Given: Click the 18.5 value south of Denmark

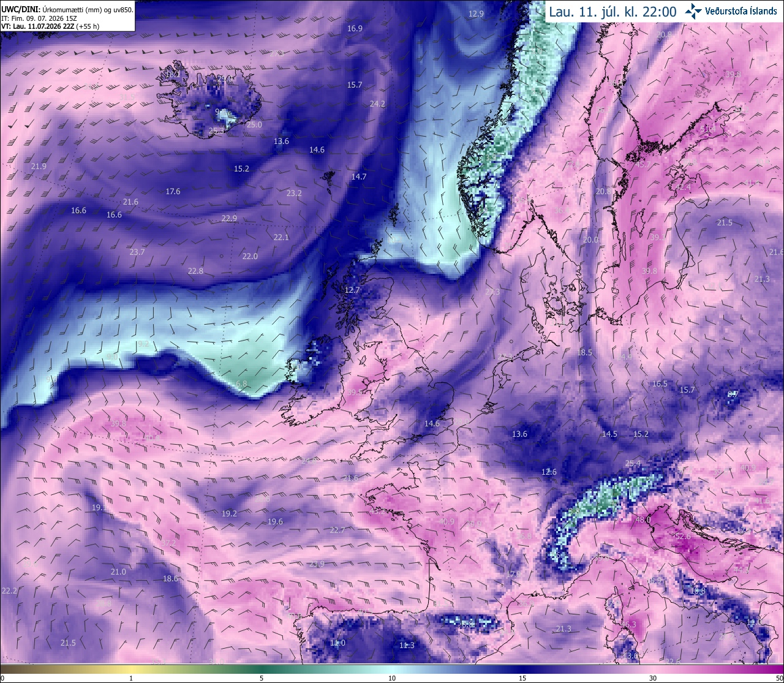Looking at the screenshot, I should click(585, 352).
